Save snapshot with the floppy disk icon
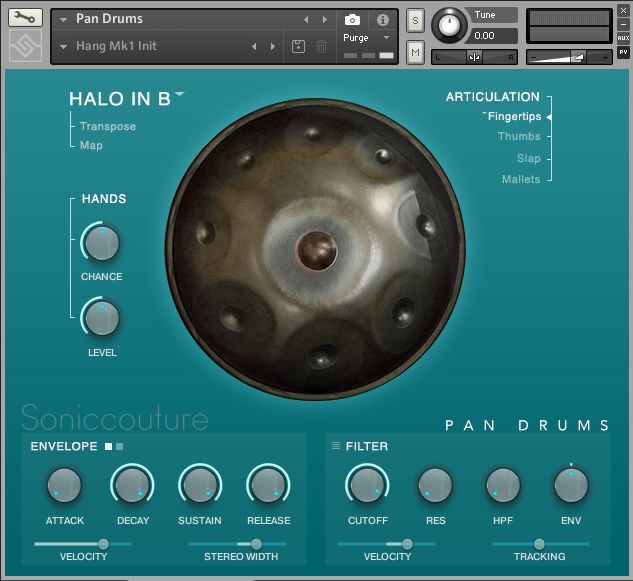 (x=298, y=46)
